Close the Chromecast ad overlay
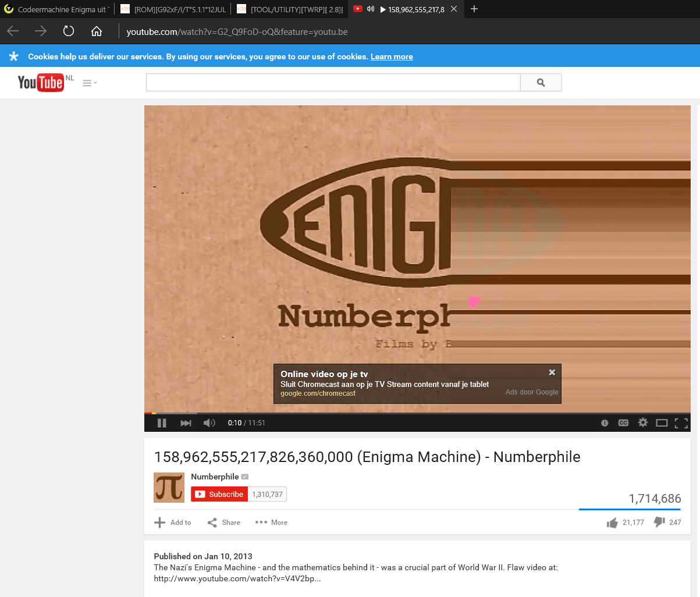 point(552,372)
